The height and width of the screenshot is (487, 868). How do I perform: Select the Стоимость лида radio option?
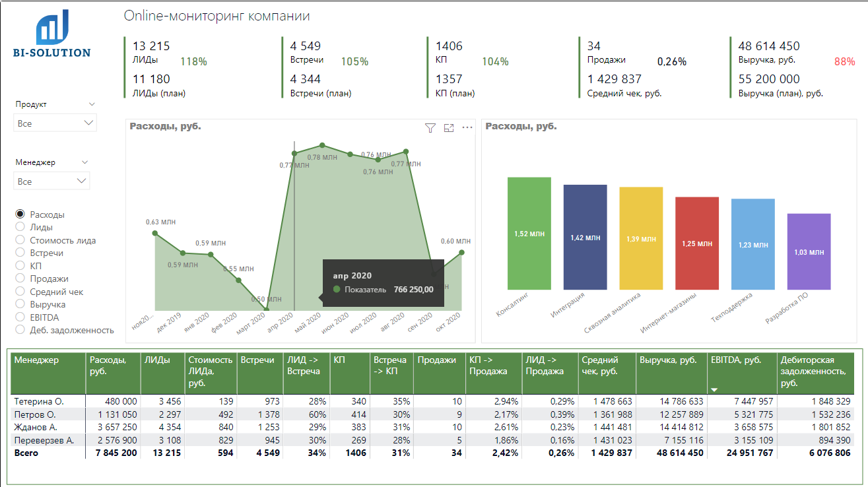(x=20, y=240)
